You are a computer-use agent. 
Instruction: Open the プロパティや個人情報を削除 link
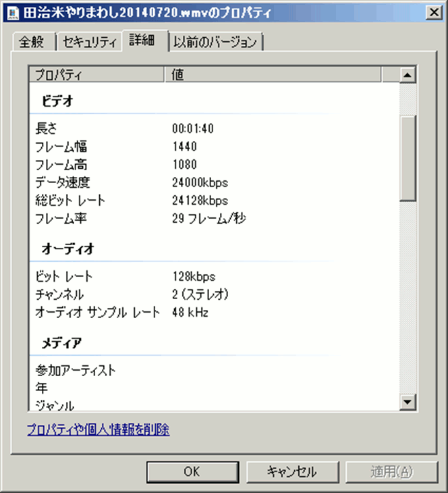tap(99, 430)
